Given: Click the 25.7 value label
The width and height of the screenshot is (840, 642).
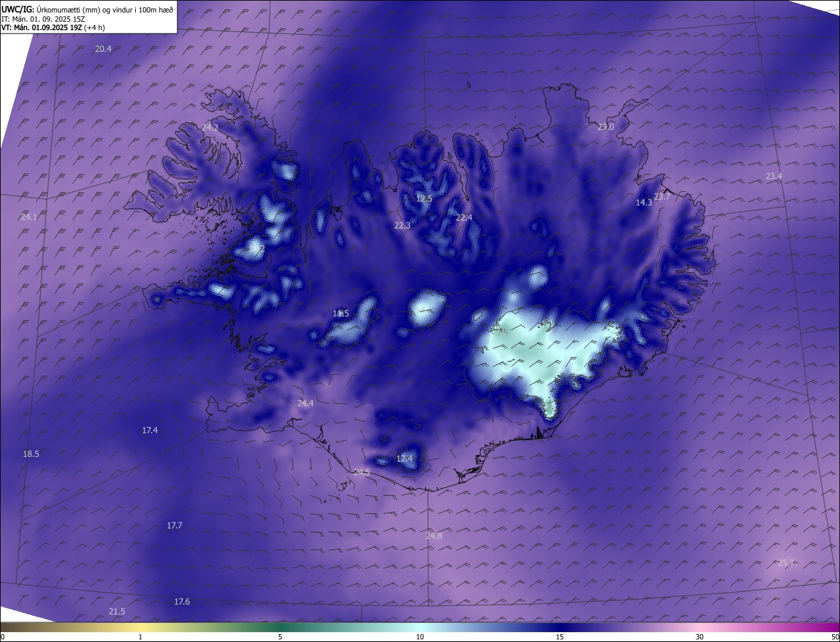Looking at the screenshot, I should click(x=786, y=563).
